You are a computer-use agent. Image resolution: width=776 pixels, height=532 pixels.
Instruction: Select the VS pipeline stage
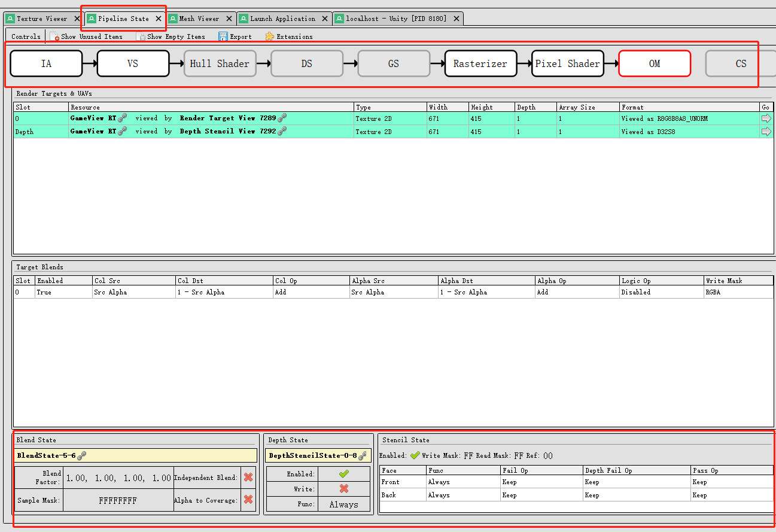point(133,63)
